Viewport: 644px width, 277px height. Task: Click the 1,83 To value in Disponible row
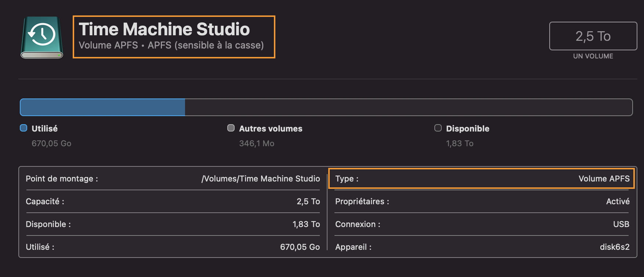click(x=306, y=224)
